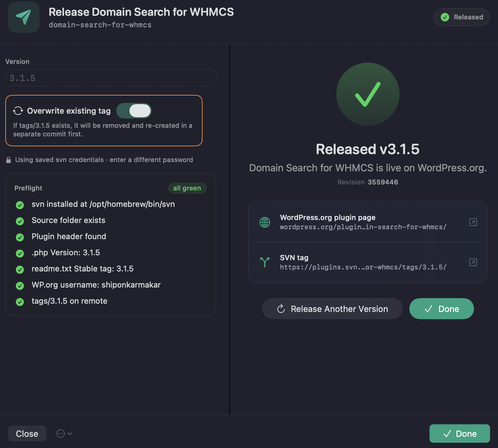Click Done button in the footer
This screenshot has width=498, height=448.
pos(460,434)
